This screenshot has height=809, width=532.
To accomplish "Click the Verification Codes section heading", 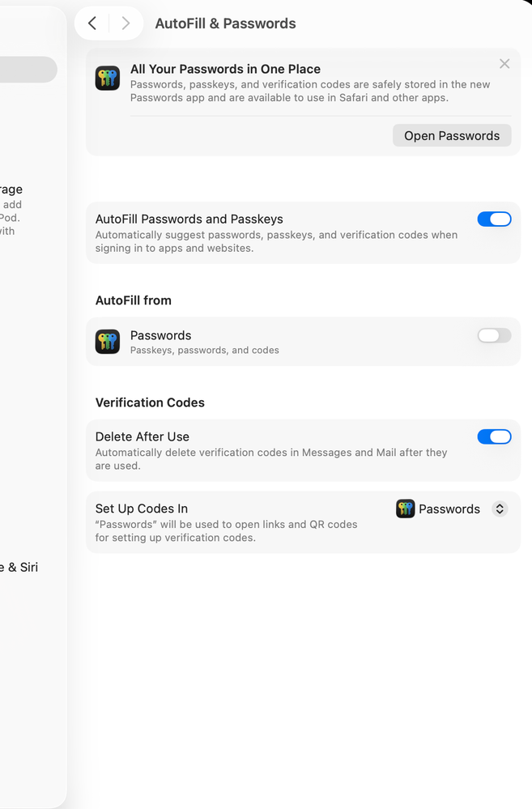I will (x=150, y=402).
